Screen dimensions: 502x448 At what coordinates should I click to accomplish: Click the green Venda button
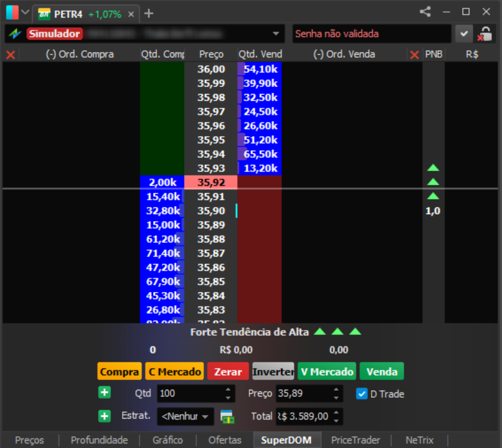point(382,371)
